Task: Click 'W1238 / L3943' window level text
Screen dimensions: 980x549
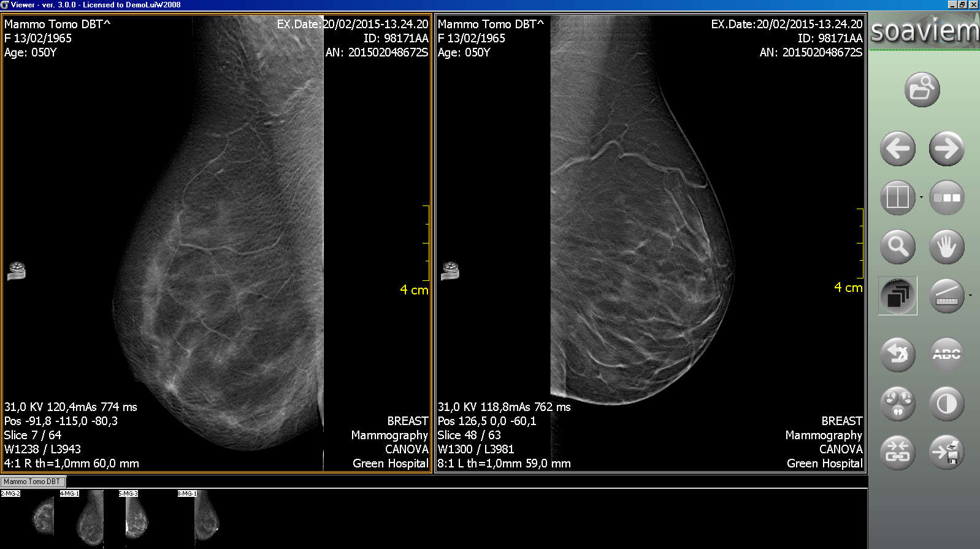Action: point(42,449)
